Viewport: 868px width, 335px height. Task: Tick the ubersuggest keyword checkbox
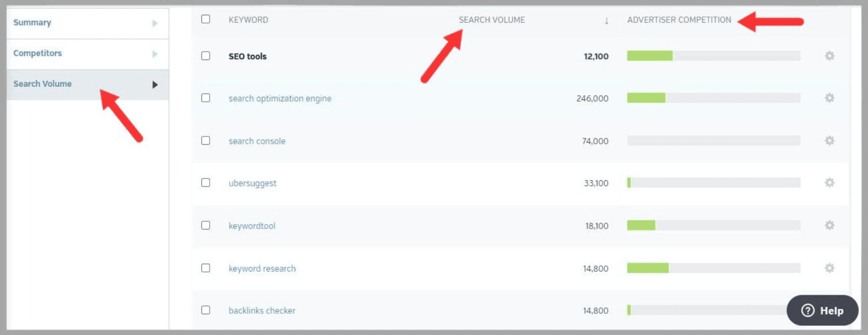[206, 183]
